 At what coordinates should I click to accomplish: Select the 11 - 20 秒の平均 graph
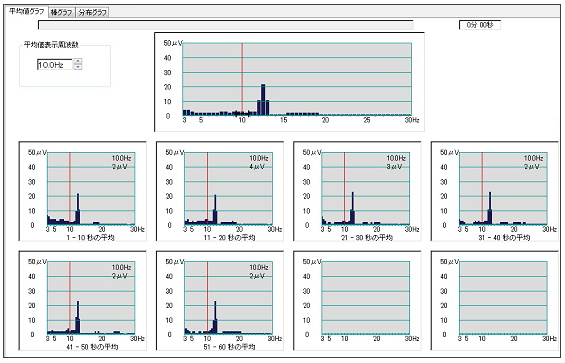(x=220, y=191)
